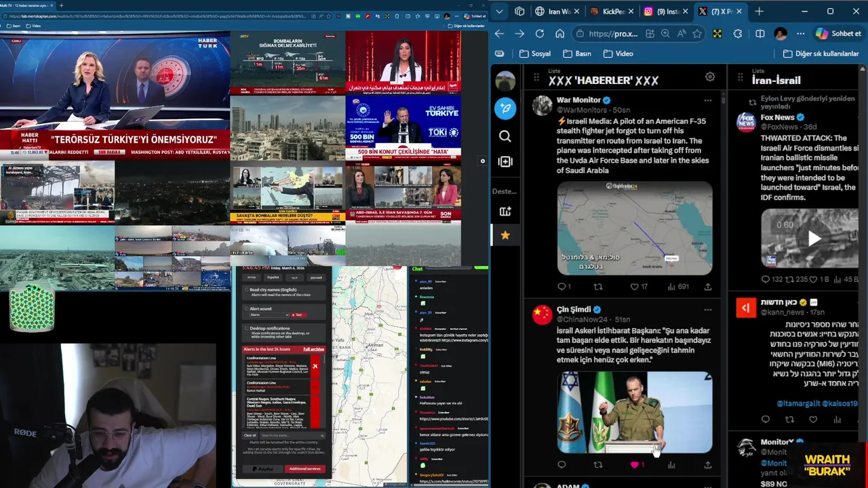Reply to the Çin Şimdi post
Screen dimensions: 868x488
(x=561, y=465)
